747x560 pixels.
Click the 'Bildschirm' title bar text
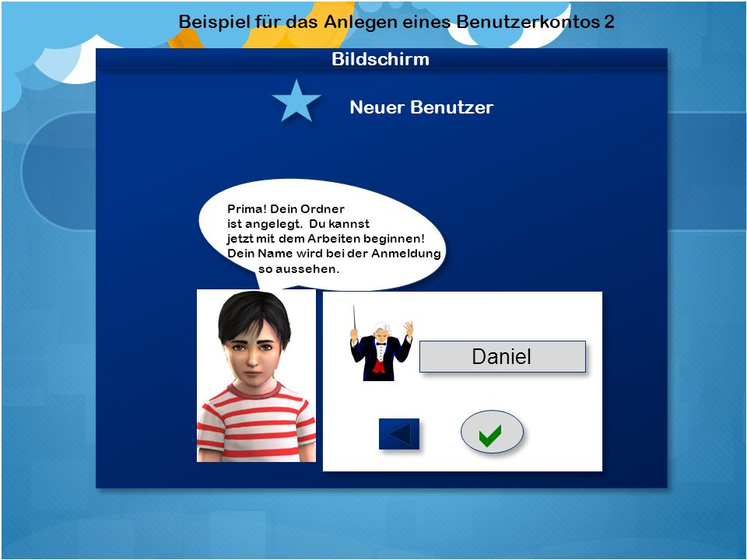coord(381,59)
